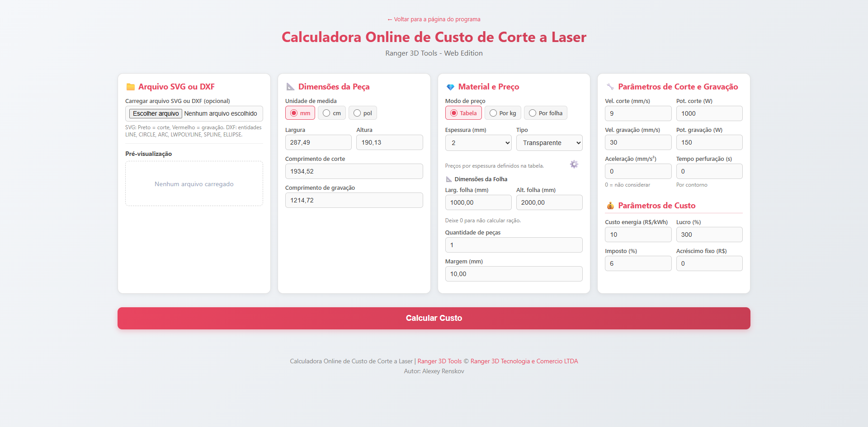Click the ruler icon beside Dimensões da Folha

point(448,179)
